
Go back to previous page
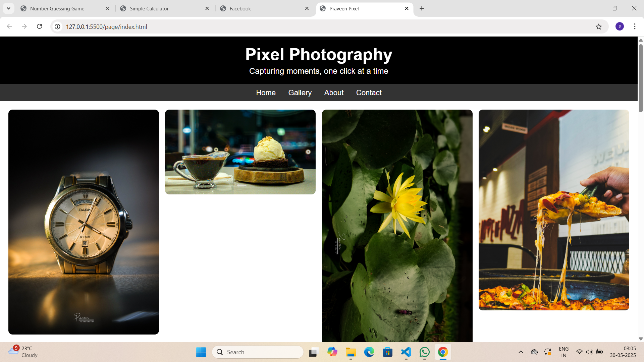coord(9,26)
